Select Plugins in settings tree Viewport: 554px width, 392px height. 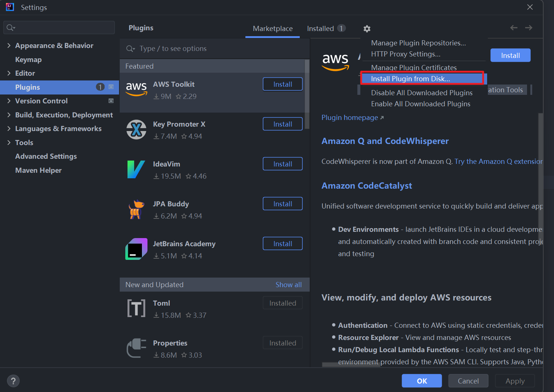(60, 87)
